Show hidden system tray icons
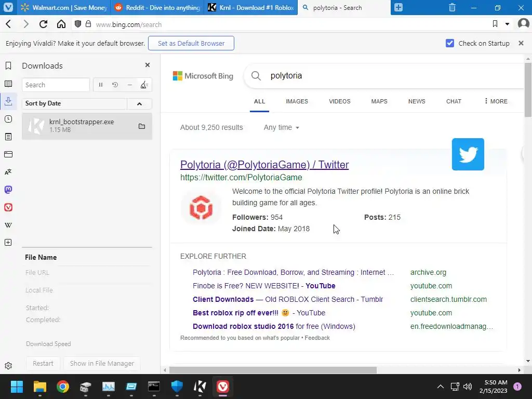This screenshot has height=399, width=532. coord(441,387)
